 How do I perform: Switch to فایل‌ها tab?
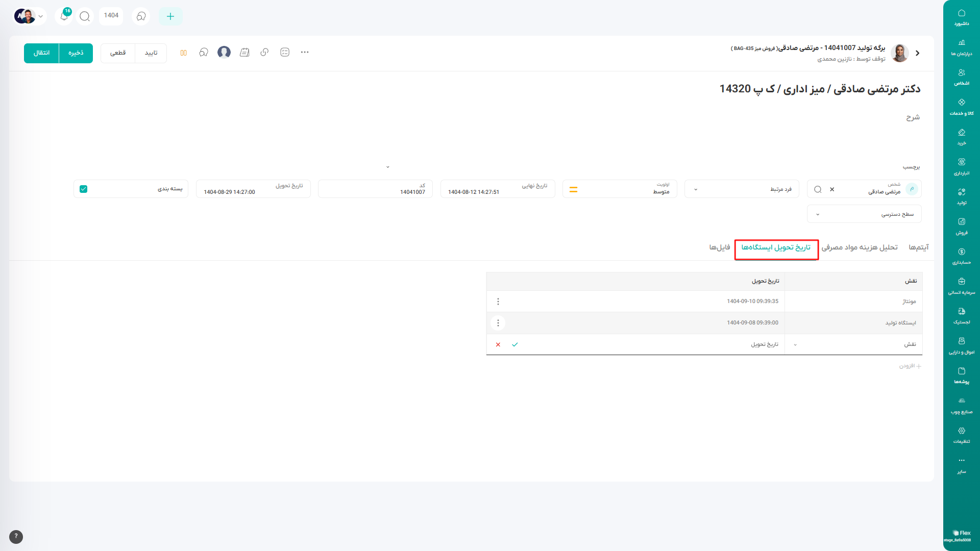pos(719,247)
